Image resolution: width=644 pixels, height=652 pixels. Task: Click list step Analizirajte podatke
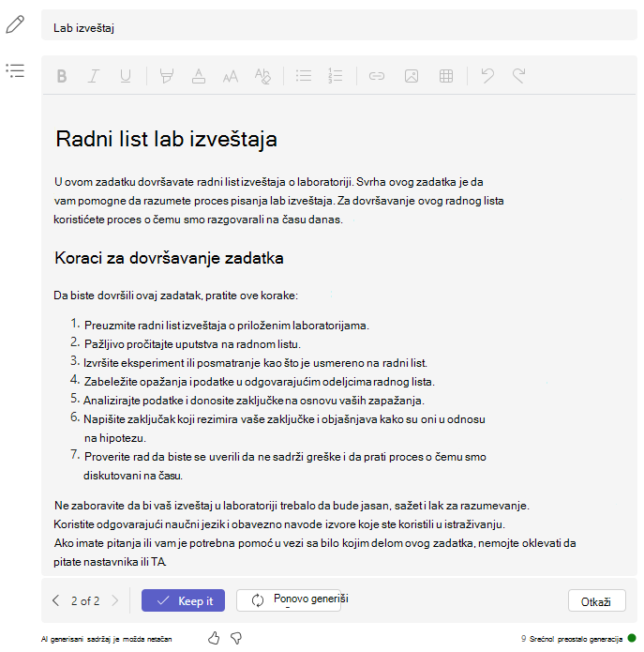click(x=253, y=401)
